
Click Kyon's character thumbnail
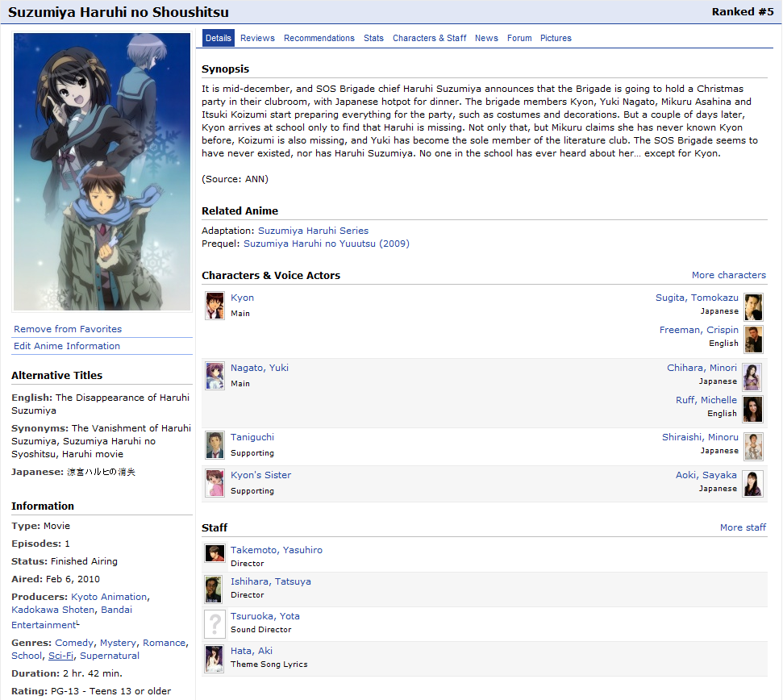tap(215, 306)
